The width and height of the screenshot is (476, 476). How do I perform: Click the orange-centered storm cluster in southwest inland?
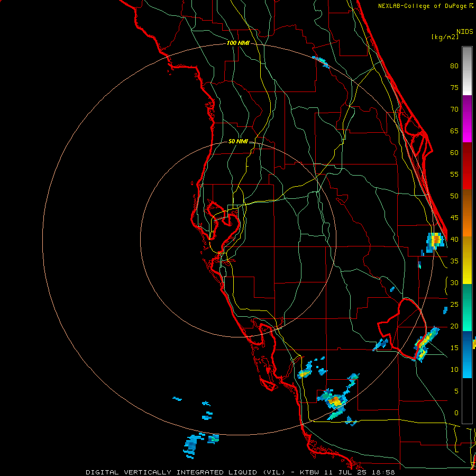[335, 401]
